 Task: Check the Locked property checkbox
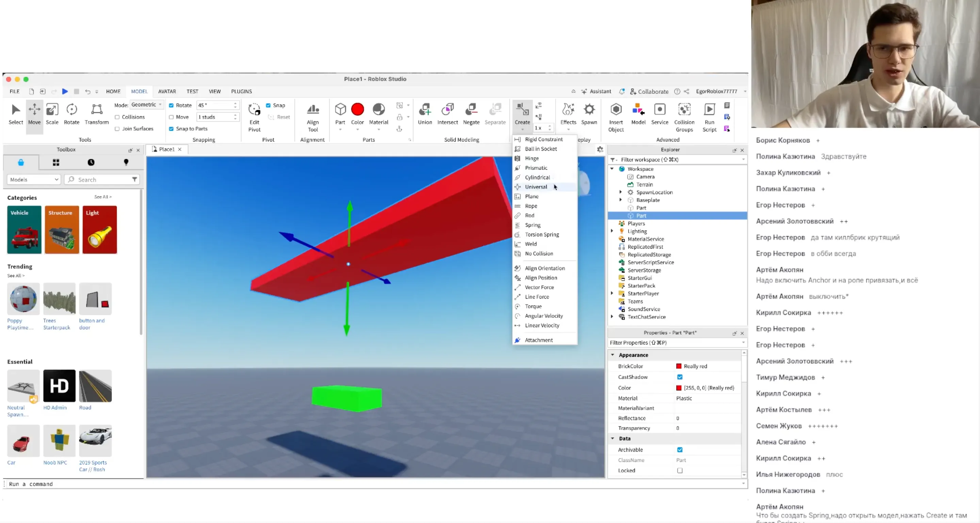click(x=680, y=471)
